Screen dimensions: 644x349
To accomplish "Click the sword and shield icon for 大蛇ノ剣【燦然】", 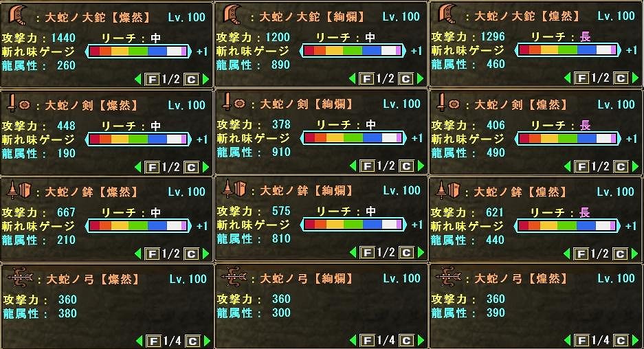I will point(19,104).
